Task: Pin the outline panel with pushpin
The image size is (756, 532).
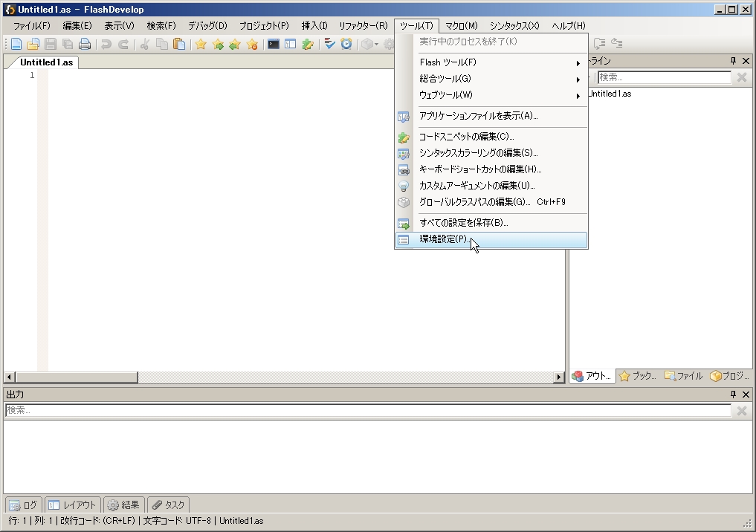Action: [734, 61]
